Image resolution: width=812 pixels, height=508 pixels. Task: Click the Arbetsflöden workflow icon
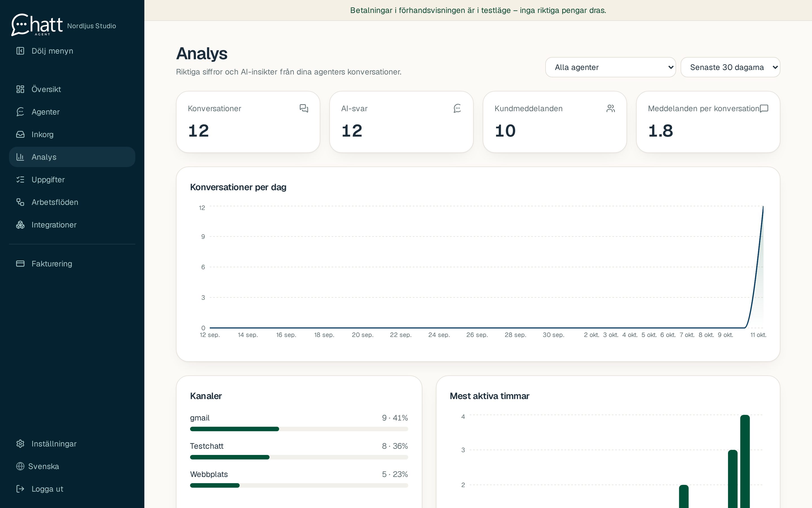point(20,202)
